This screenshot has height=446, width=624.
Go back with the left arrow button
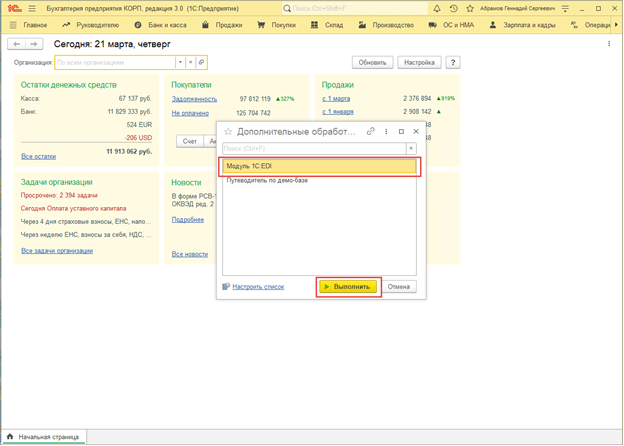point(17,44)
